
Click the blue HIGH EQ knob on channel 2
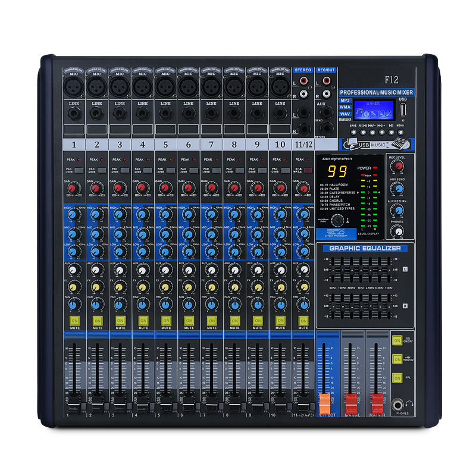click(x=96, y=214)
